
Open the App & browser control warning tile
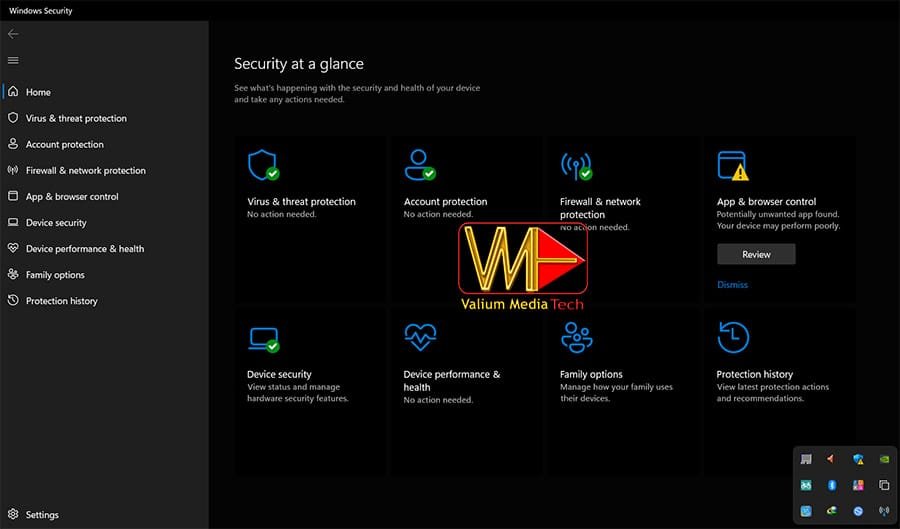coord(779,219)
